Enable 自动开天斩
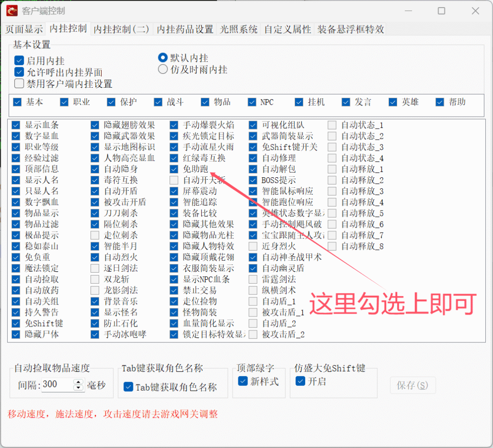Screen dimensions: 493x448 click(174, 180)
